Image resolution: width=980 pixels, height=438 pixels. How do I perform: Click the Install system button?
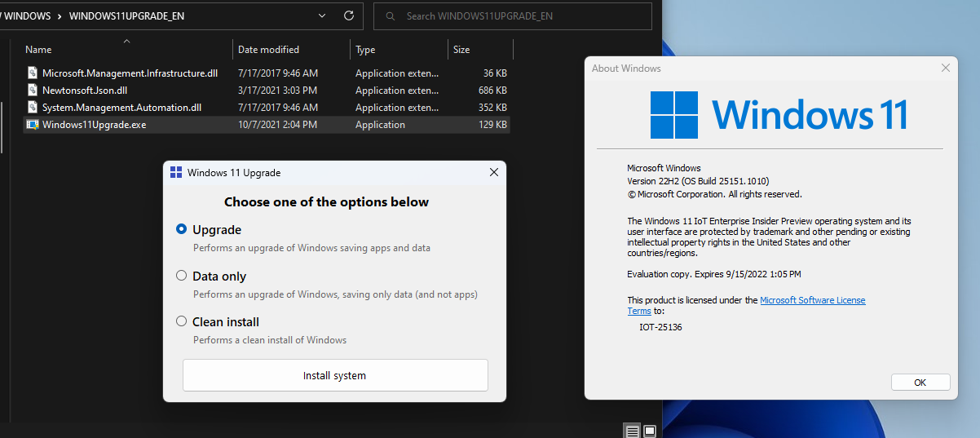pyautogui.click(x=335, y=375)
